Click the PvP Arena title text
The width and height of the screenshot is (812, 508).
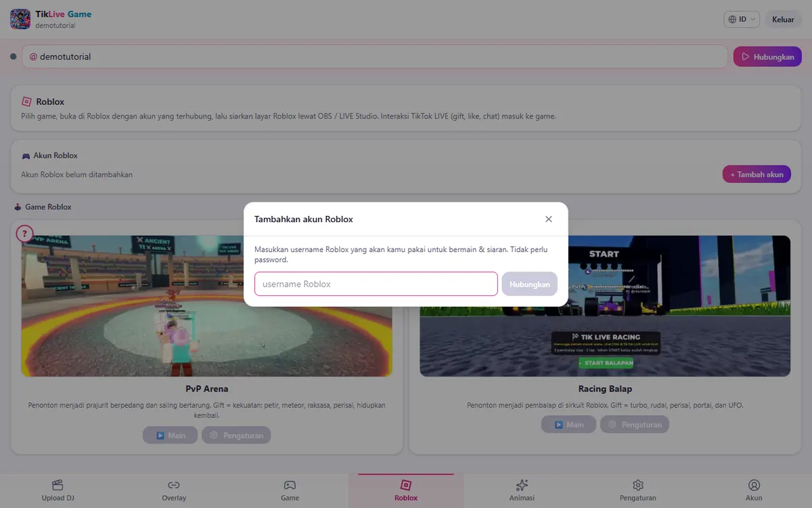[207, 389]
